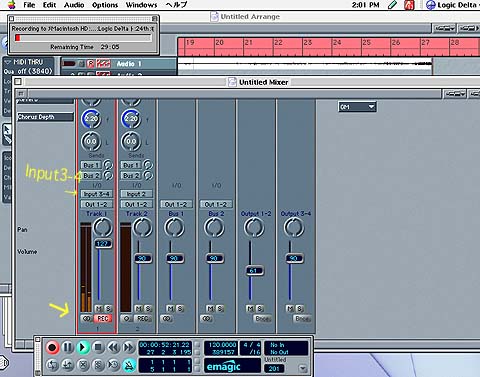Toggle the Solo button in transport bar
The width and height of the screenshot is (480, 377).
[x=98, y=365]
